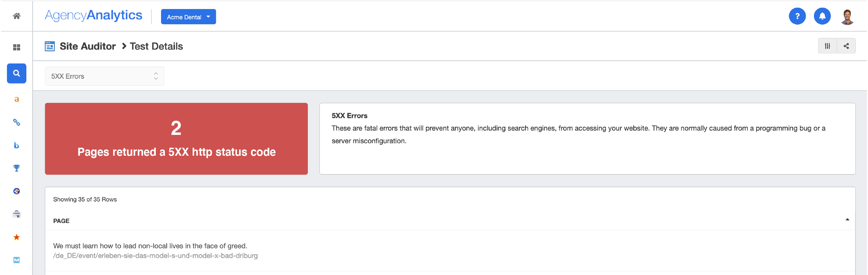Open column settings sliders icon
Image resolution: width=868 pixels, height=275 pixels.
[x=827, y=46]
